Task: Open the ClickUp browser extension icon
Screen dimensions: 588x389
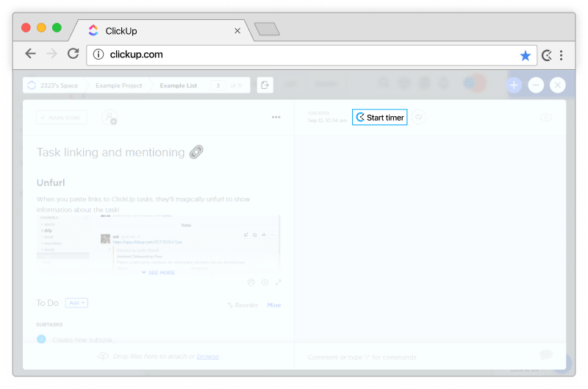Action: pyautogui.click(x=547, y=55)
